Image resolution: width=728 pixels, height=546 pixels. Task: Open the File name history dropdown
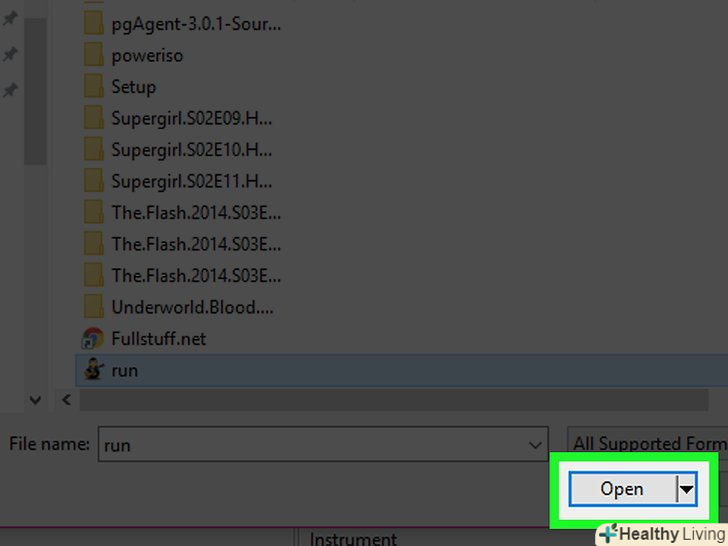pos(535,445)
